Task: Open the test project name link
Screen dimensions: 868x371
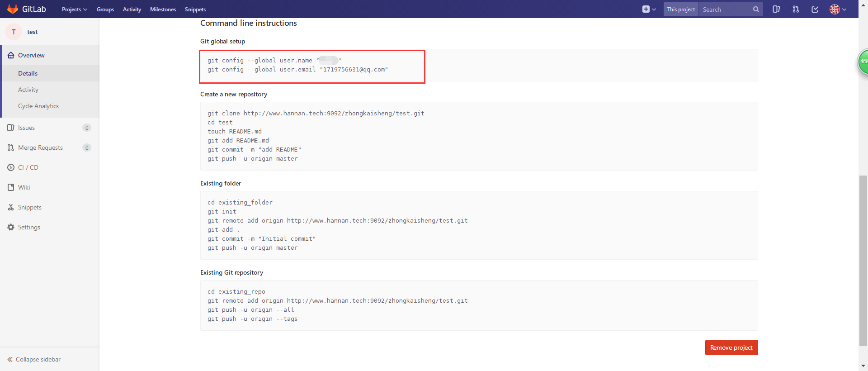Action: tap(33, 32)
